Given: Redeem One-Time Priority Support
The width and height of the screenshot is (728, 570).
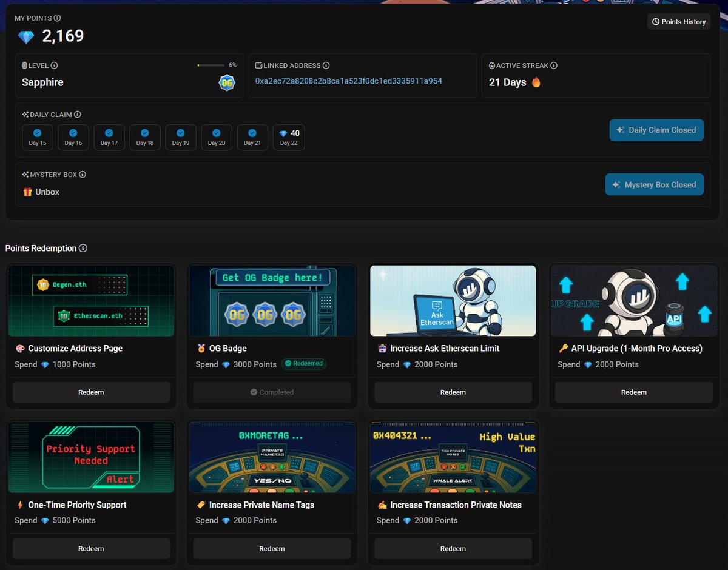Looking at the screenshot, I should pos(91,549).
